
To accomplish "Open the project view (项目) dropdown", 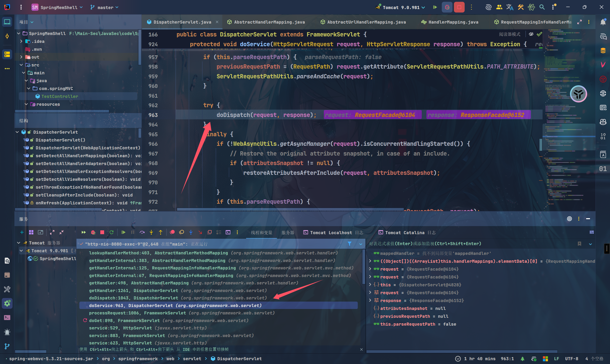I will click(26, 22).
